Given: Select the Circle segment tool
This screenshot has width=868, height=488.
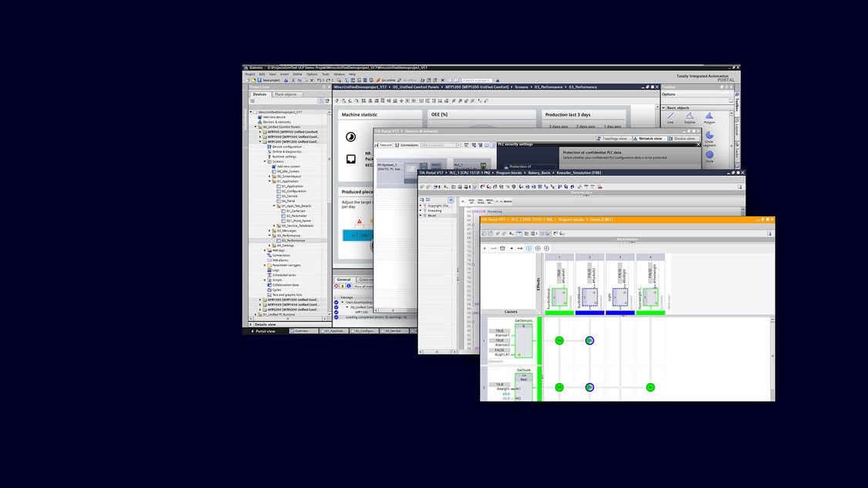Looking at the screenshot, I should pos(709,138).
